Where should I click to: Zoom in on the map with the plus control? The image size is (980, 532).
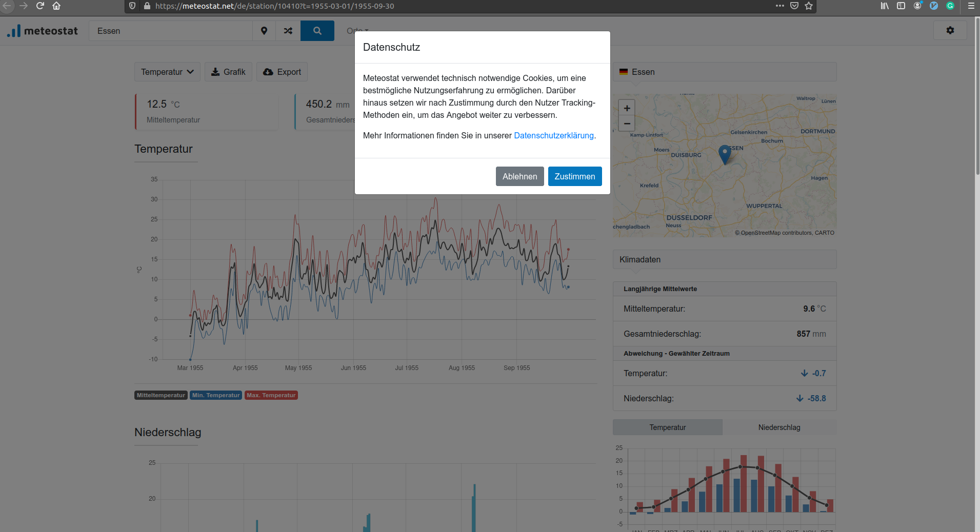[x=627, y=108]
